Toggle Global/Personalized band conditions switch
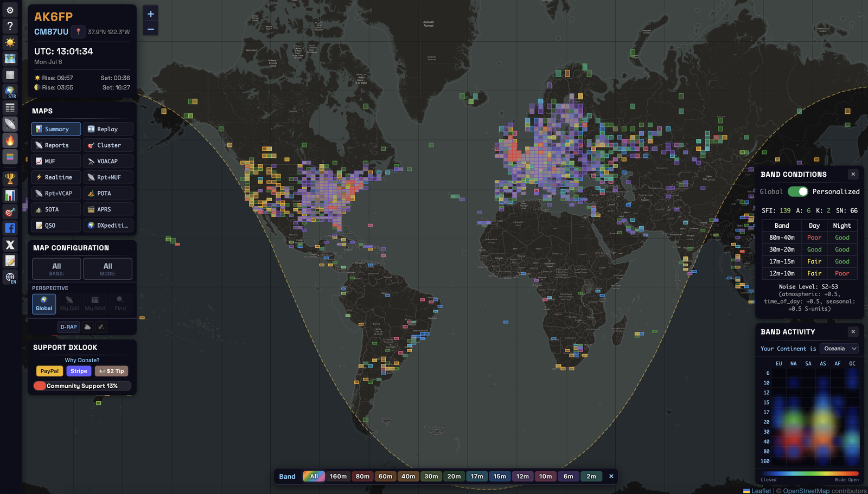868x494 pixels. (x=798, y=191)
